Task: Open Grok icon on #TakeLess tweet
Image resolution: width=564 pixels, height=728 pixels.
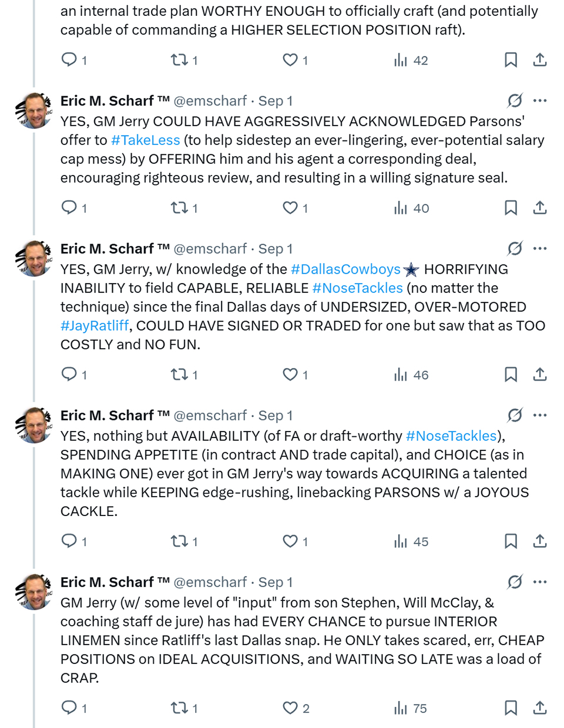Action: coord(515,101)
